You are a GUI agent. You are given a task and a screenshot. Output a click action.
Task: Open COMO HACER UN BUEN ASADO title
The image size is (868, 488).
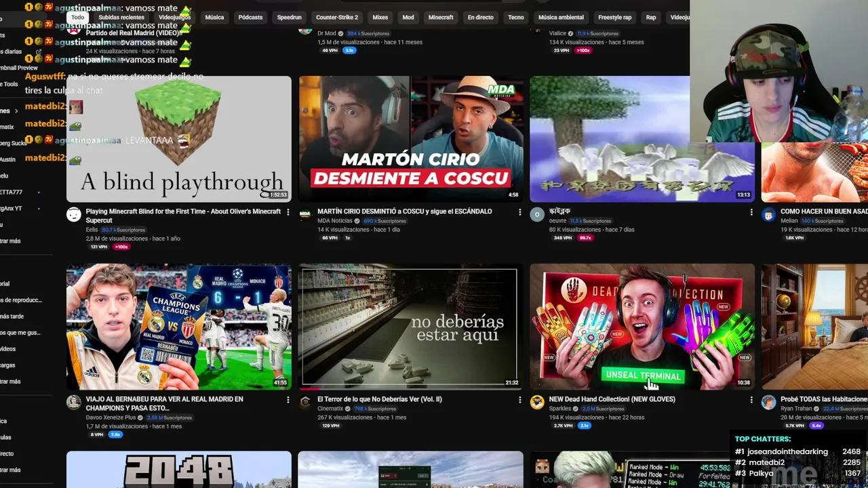824,211
